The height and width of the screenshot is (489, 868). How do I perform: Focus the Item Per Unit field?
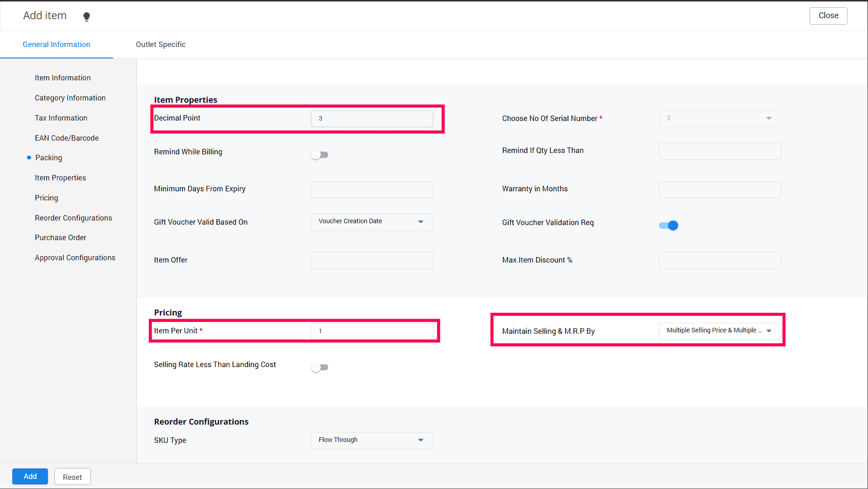372,331
